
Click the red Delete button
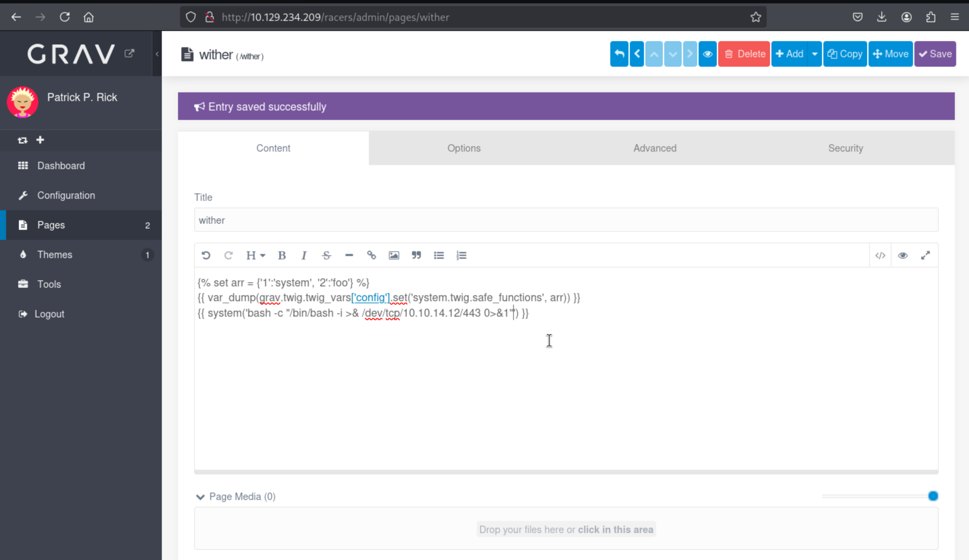click(x=744, y=54)
